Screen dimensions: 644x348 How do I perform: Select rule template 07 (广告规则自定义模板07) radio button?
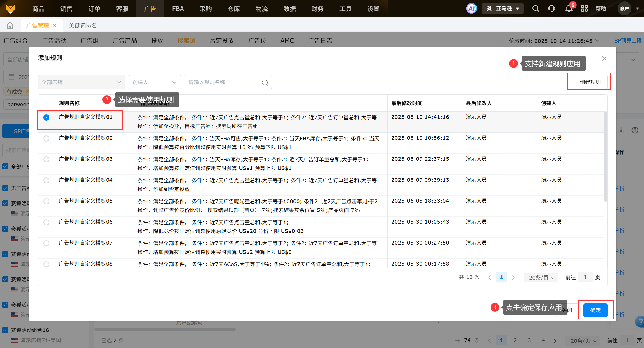pos(46,243)
